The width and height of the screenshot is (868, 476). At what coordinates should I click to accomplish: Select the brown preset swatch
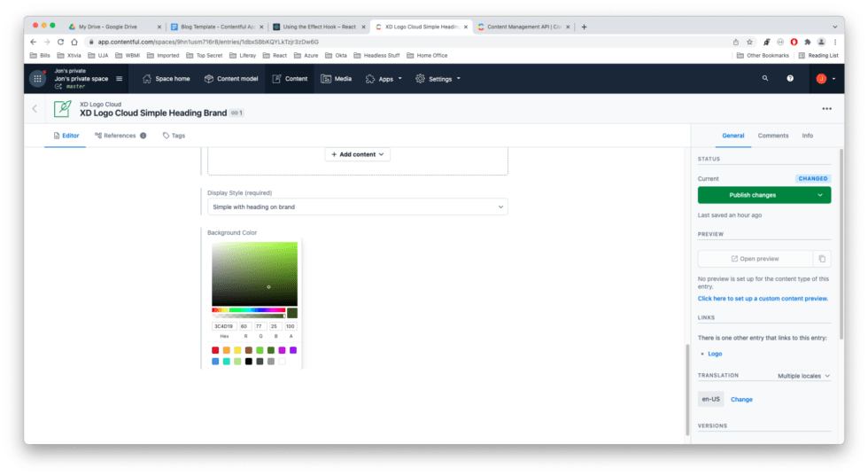pos(249,350)
